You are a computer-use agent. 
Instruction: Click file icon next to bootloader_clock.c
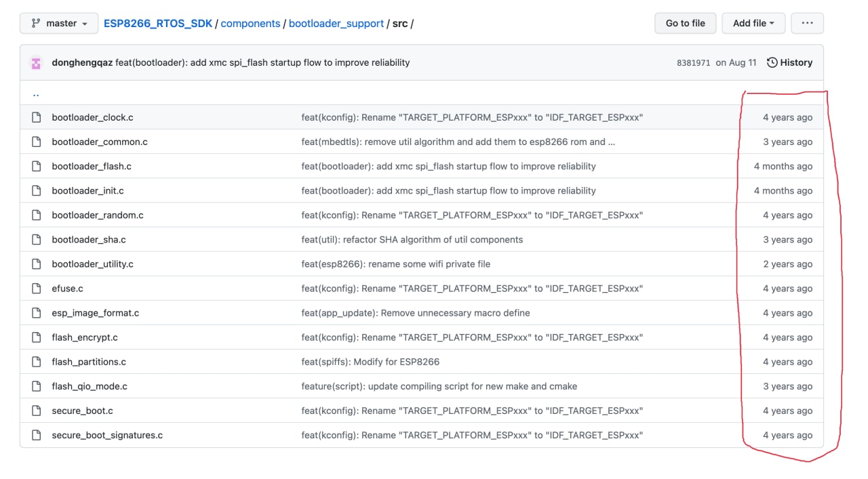(37, 117)
